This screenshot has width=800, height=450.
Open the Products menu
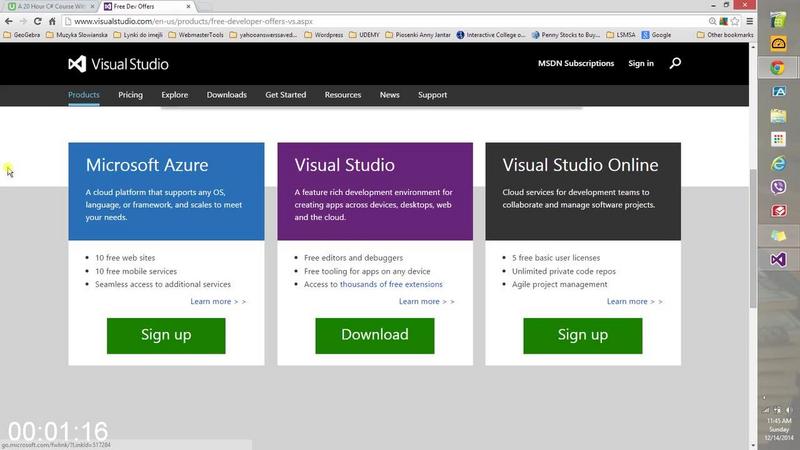84,95
